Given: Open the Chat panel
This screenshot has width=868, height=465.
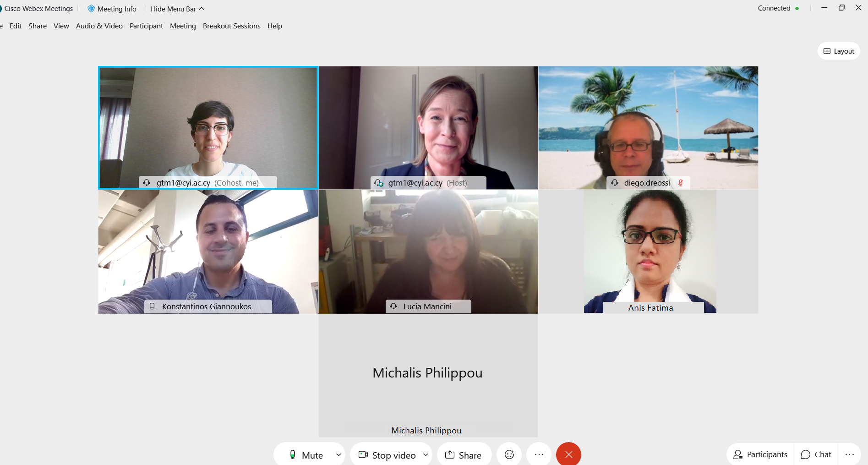Looking at the screenshot, I should [x=816, y=454].
